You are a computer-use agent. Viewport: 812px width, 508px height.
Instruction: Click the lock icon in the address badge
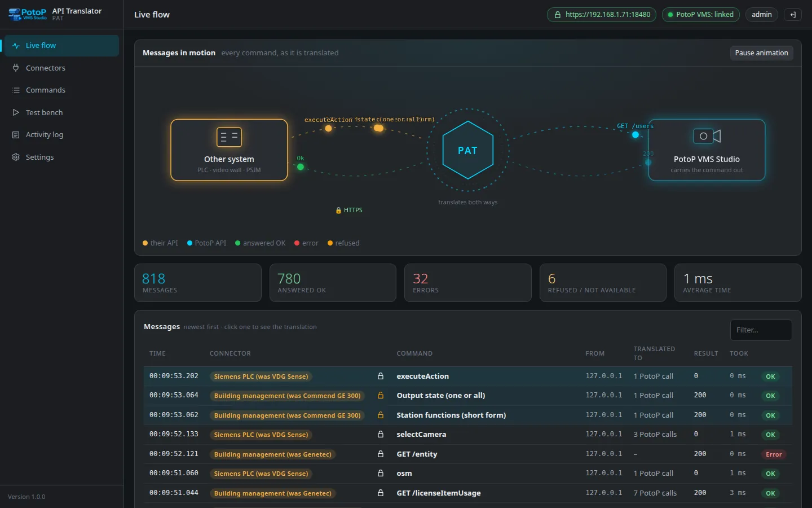[x=558, y=15]
